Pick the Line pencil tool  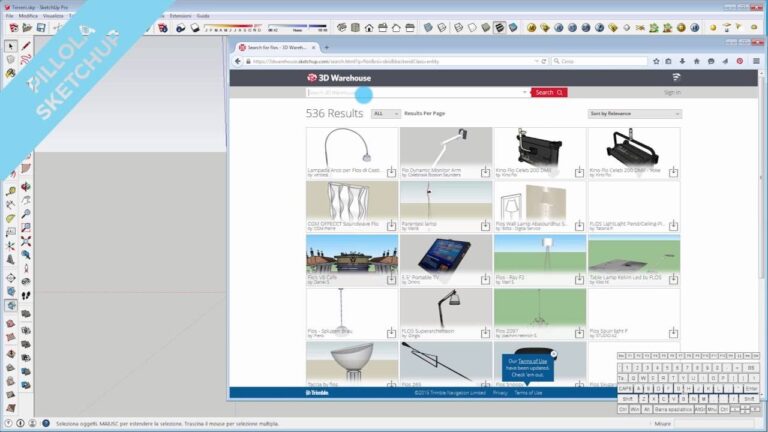click(26, 46)
